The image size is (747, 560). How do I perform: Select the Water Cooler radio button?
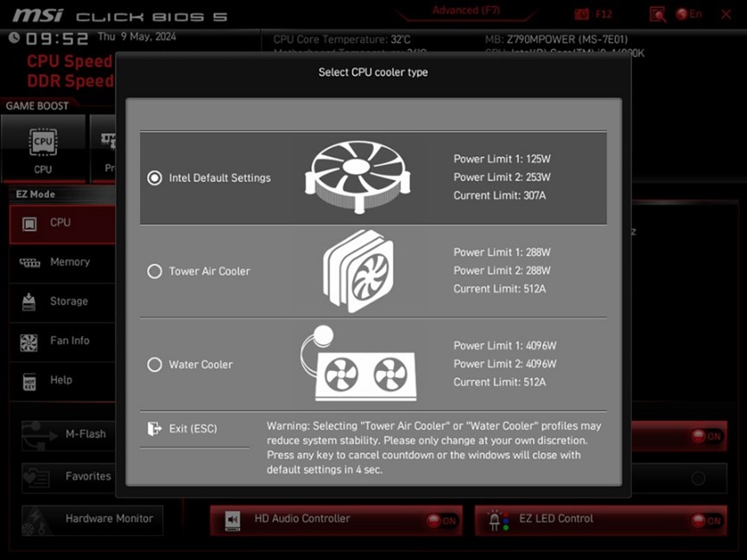155,365
